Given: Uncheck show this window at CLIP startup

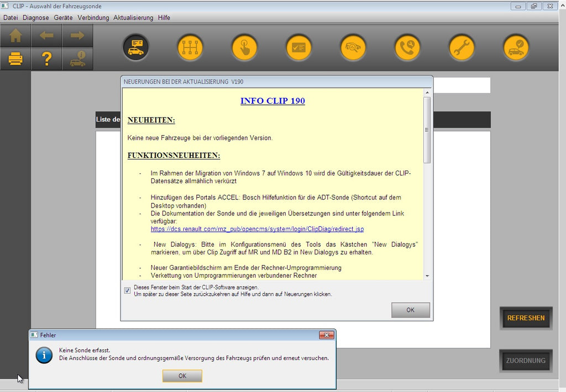Looking at the screenshot, I should pos(128,290).
